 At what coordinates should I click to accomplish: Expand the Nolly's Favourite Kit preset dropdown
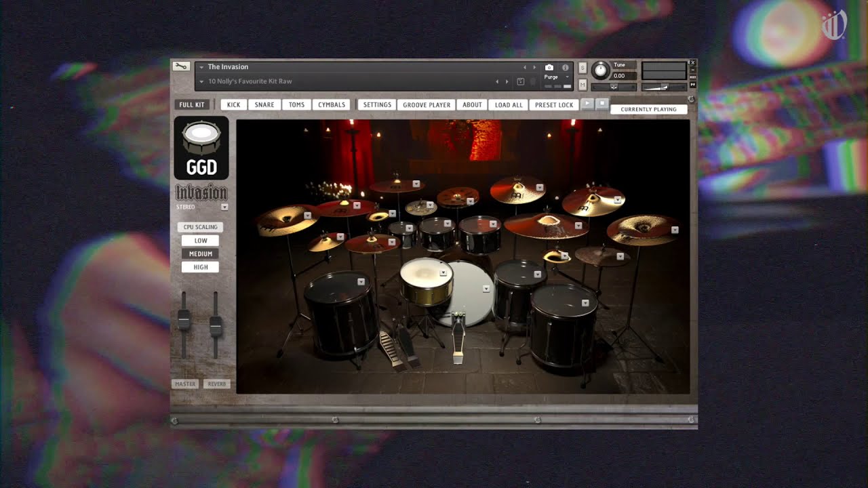click(x=201, y=81)
